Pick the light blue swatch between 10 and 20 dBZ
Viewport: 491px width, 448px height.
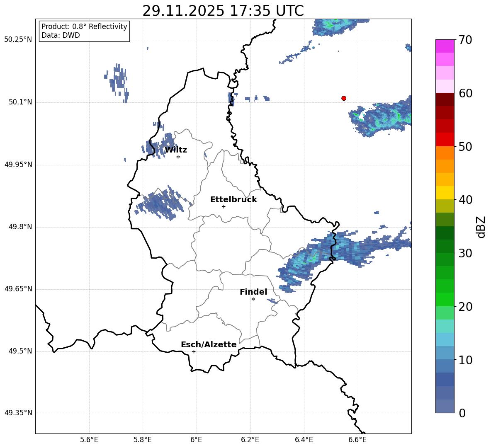[445, 339]
